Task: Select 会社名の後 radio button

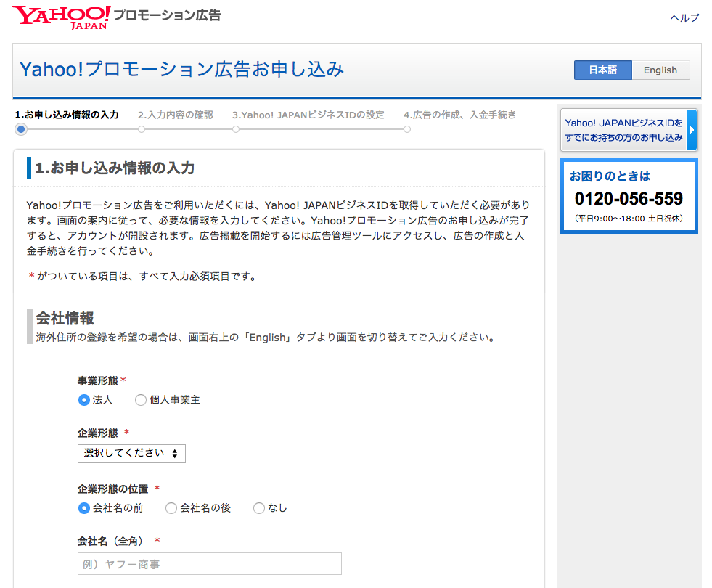Action: (171, 508)
